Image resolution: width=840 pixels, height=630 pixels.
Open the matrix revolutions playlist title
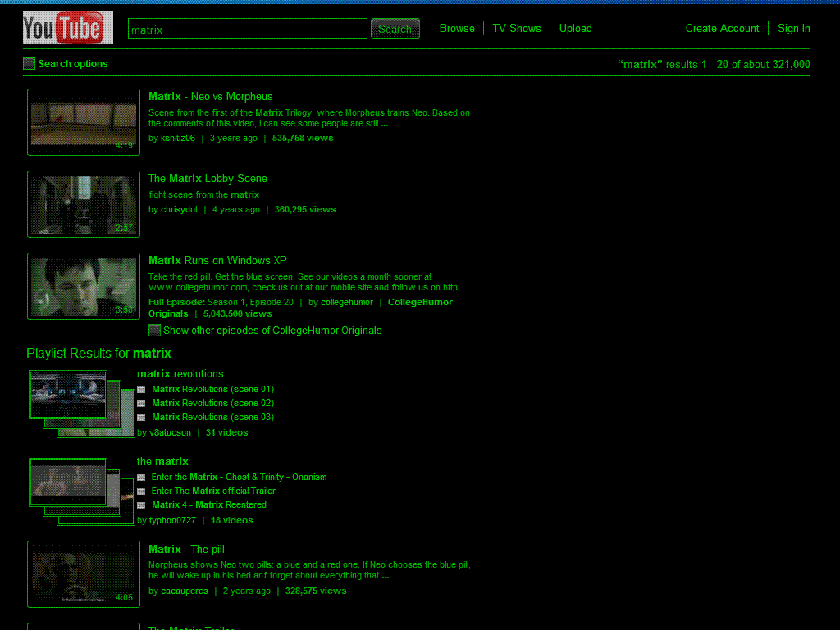180,374
